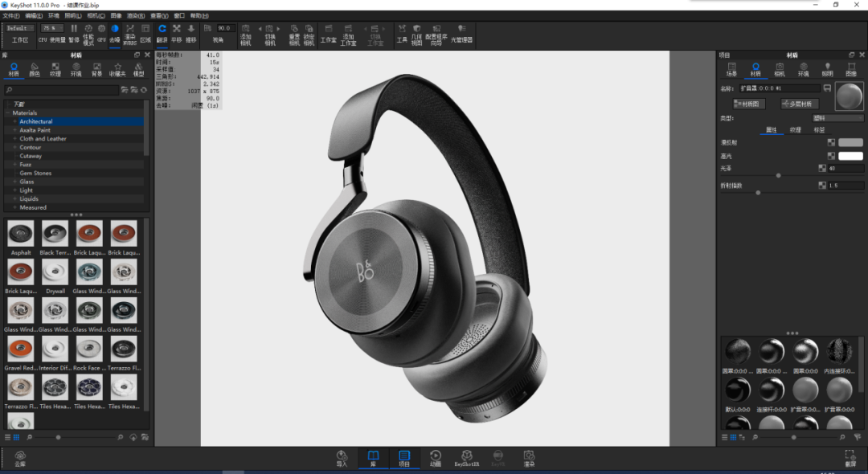Toggle the Denoise (去噪) button

click(115, 33)
